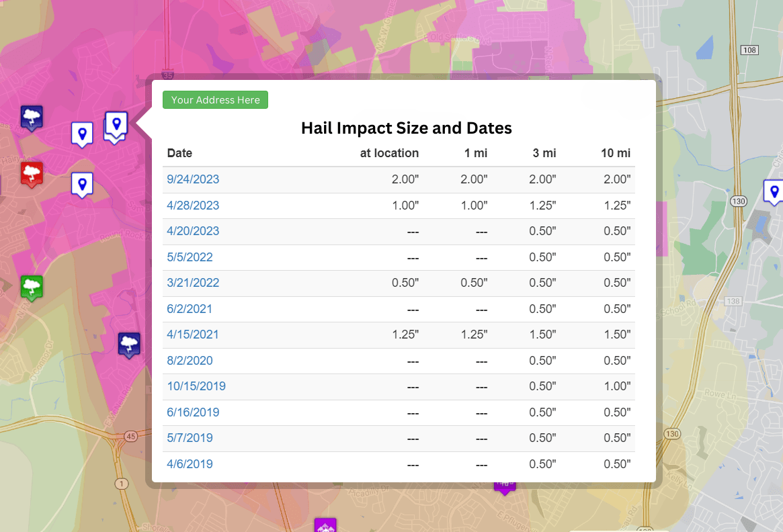Click 0.50" at-location value for 3/21/2022
783x532 pixels.
tap(405, 283)
